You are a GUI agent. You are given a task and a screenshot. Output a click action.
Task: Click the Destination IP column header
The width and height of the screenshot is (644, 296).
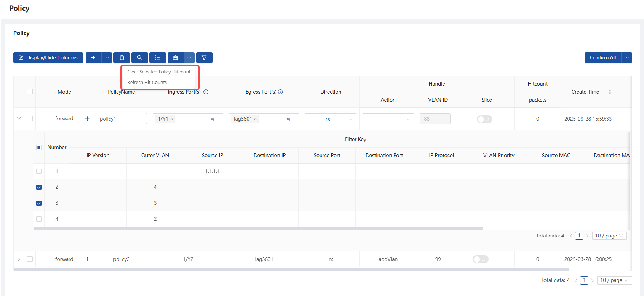pos(270,155)
